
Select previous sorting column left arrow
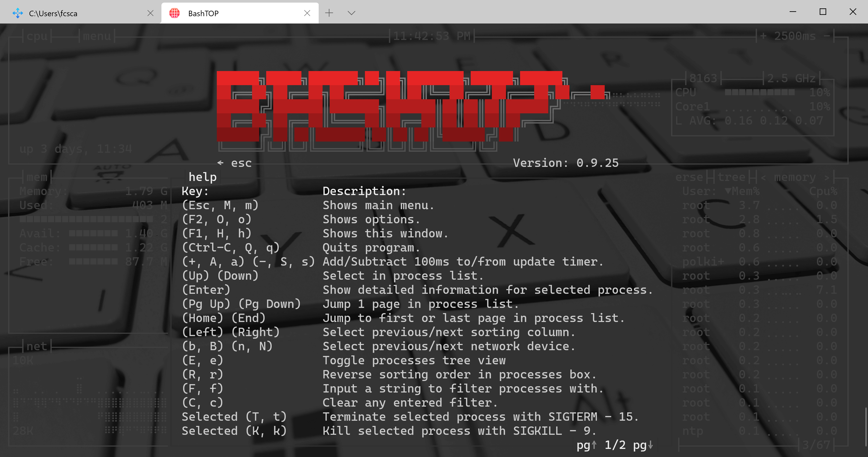pyautogui.click(x=763, y=177)
